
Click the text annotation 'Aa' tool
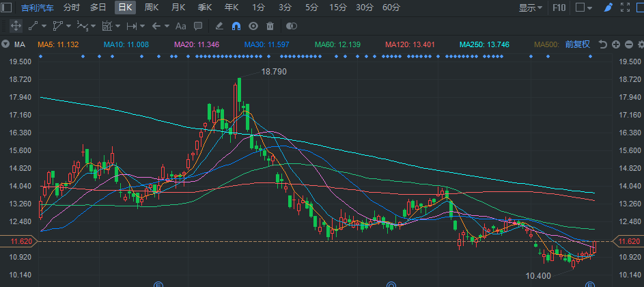(181, 26)
